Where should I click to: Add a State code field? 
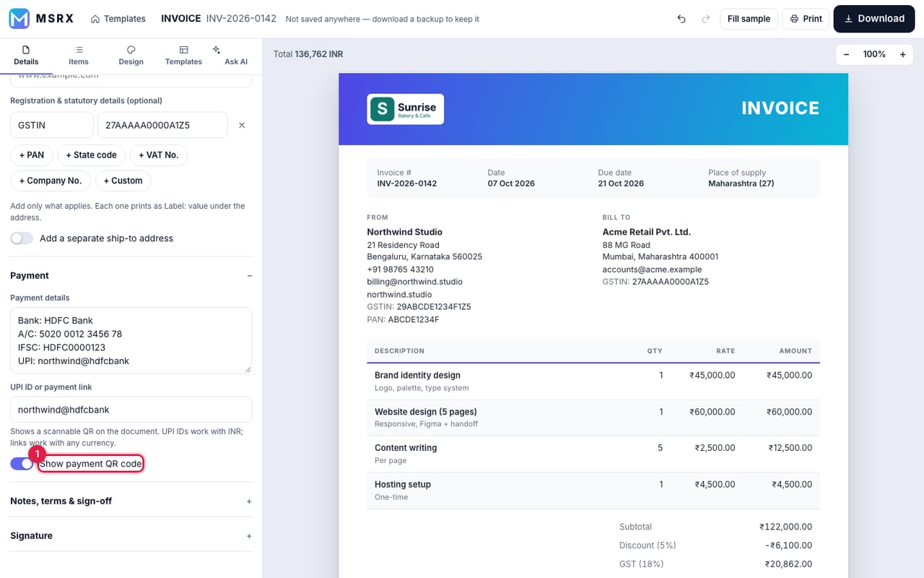click(92, 155)
